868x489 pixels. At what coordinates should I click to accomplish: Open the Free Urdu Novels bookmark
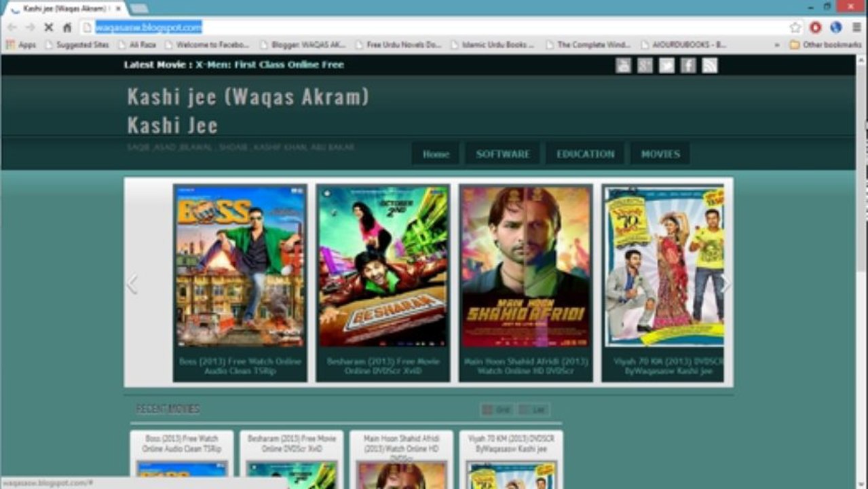point(398,45)
